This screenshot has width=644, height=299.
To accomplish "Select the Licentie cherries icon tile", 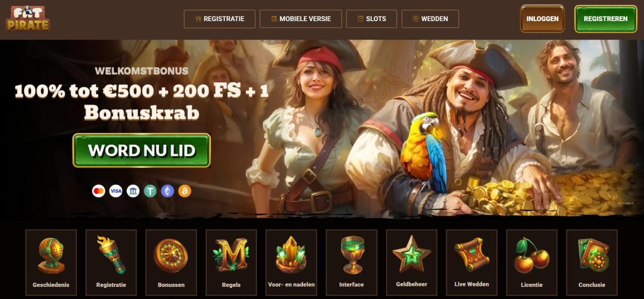I will coord(531,262).
